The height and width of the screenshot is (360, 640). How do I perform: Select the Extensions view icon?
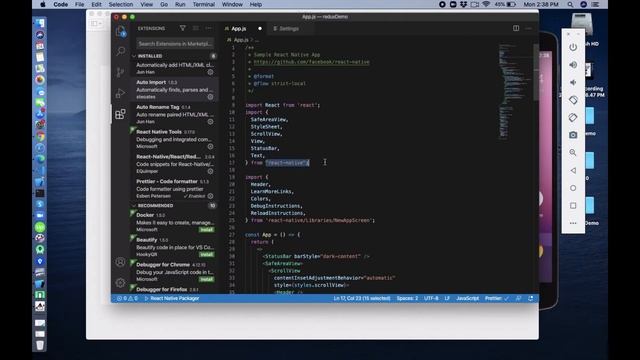tap(120, 114)
